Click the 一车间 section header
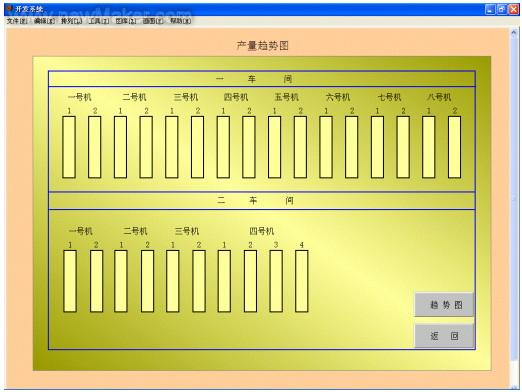 point(262,79)
